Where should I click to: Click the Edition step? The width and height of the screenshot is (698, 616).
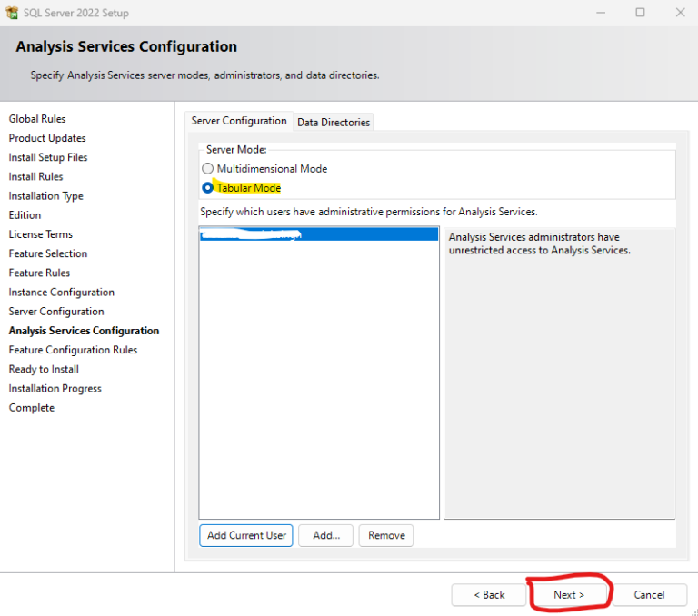click(x=25, y=215)
